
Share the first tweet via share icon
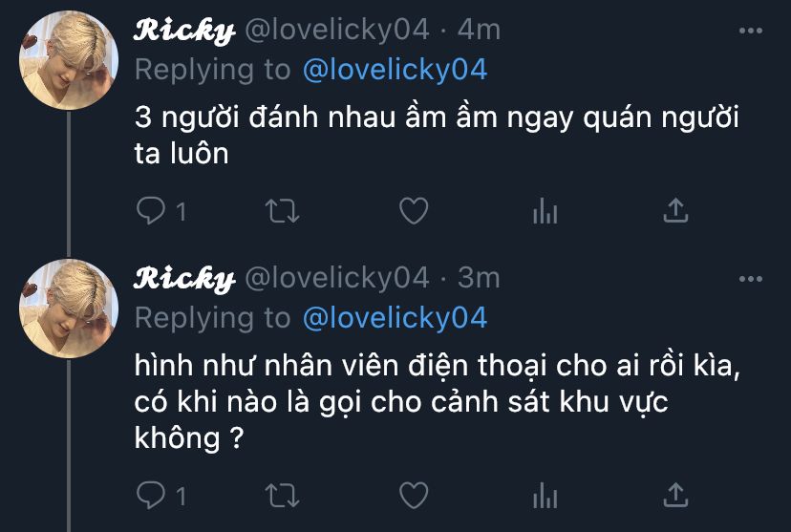click(x=675, y=210)
